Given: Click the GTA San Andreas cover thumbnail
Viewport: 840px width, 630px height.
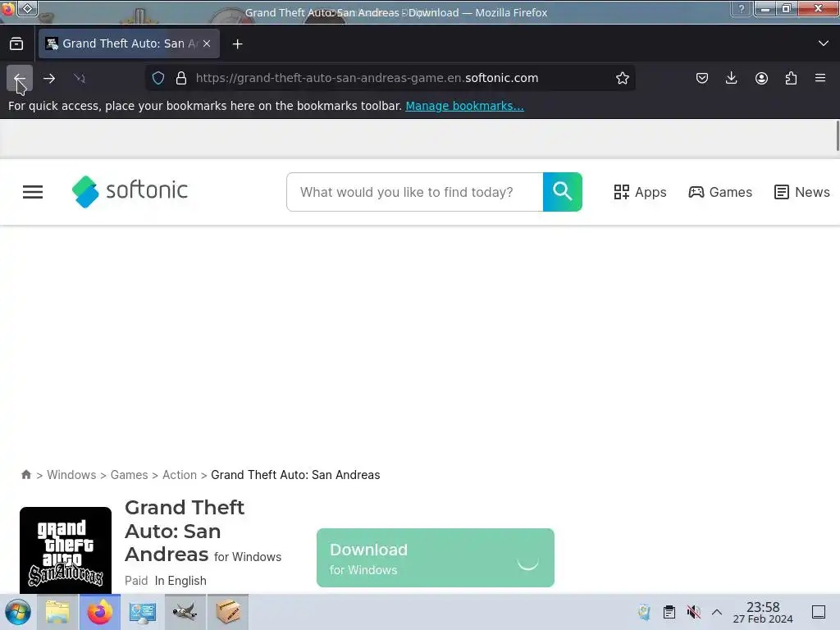Looking at the screenshot, I should 66,550.
